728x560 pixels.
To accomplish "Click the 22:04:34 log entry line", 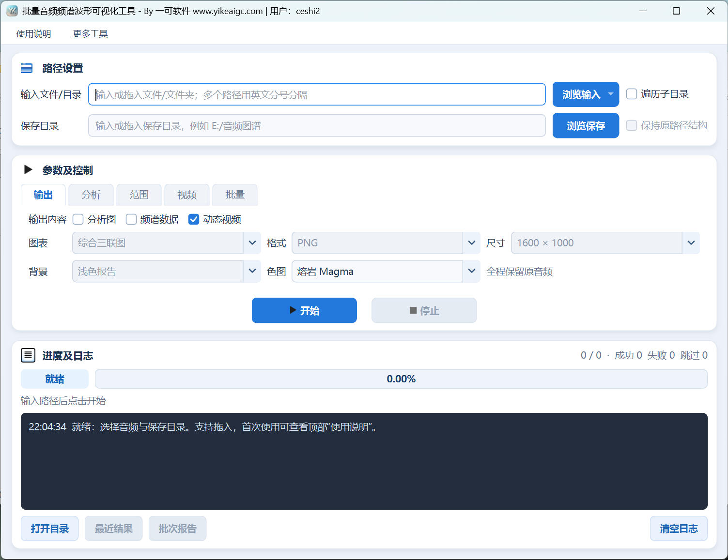I will pyautogui.click(x=203, y=427).
